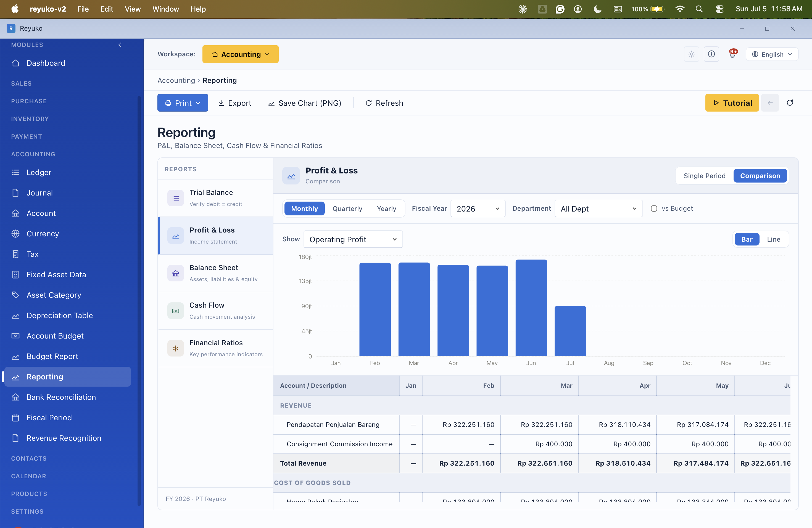Screen dimensions: 812x528
Task: Click the Jun bar in chart
Action: click(531, 308)
